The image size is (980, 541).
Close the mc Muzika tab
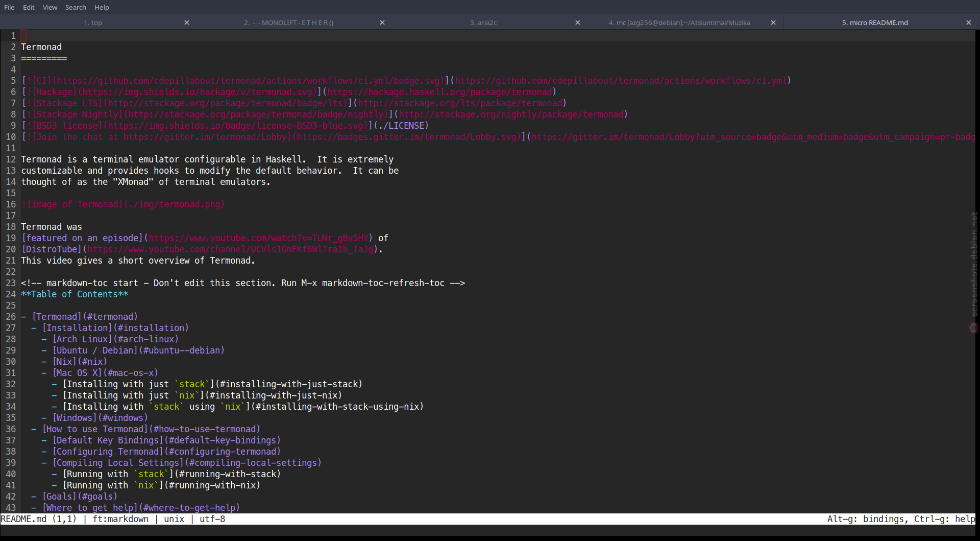[773, 22]
